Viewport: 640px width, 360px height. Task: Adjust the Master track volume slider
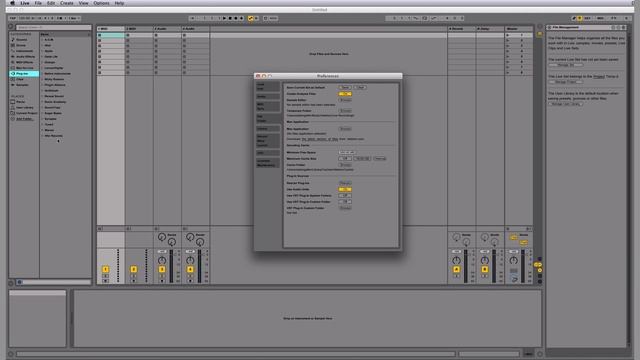[x=523, y=266]
